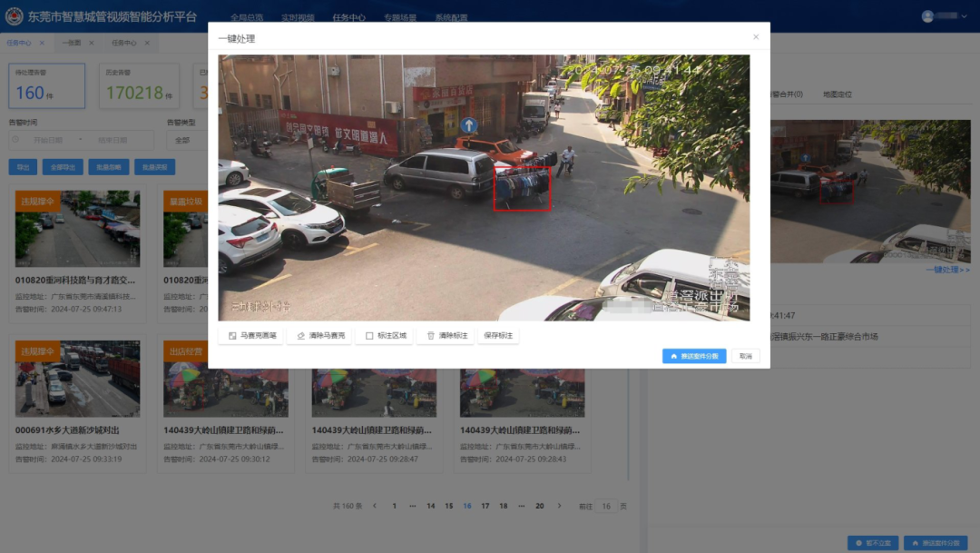Switch to the third 任务中心 tab

[x=123, y=44]
